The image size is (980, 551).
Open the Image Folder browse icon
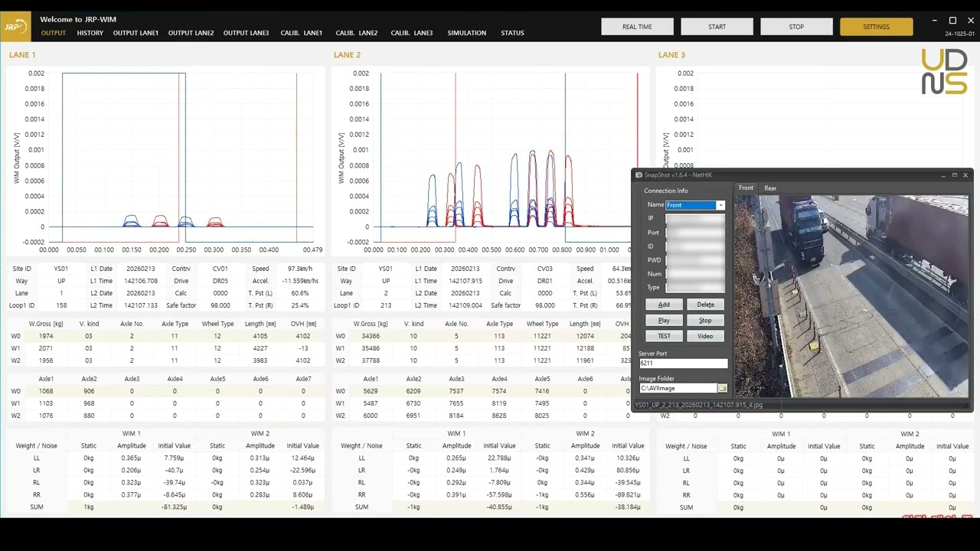coord(721,389)
